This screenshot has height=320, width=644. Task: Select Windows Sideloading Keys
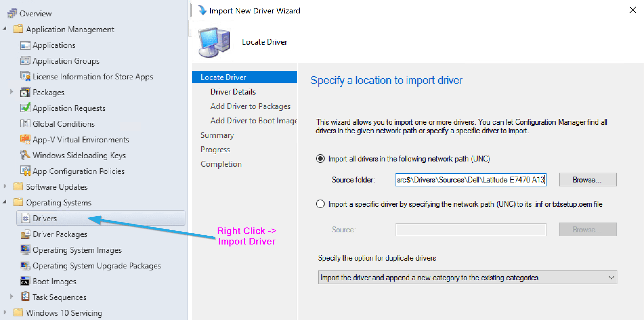tap(79, 155)
